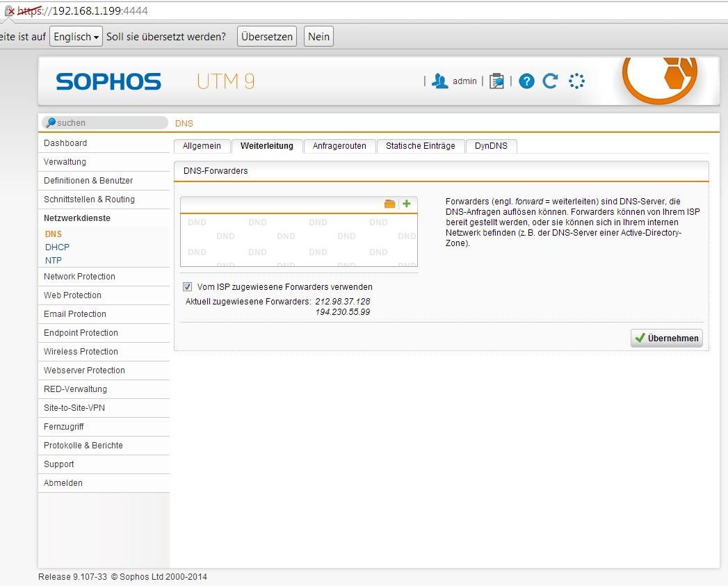
Task: Click the admin username text
Action: 464,81
